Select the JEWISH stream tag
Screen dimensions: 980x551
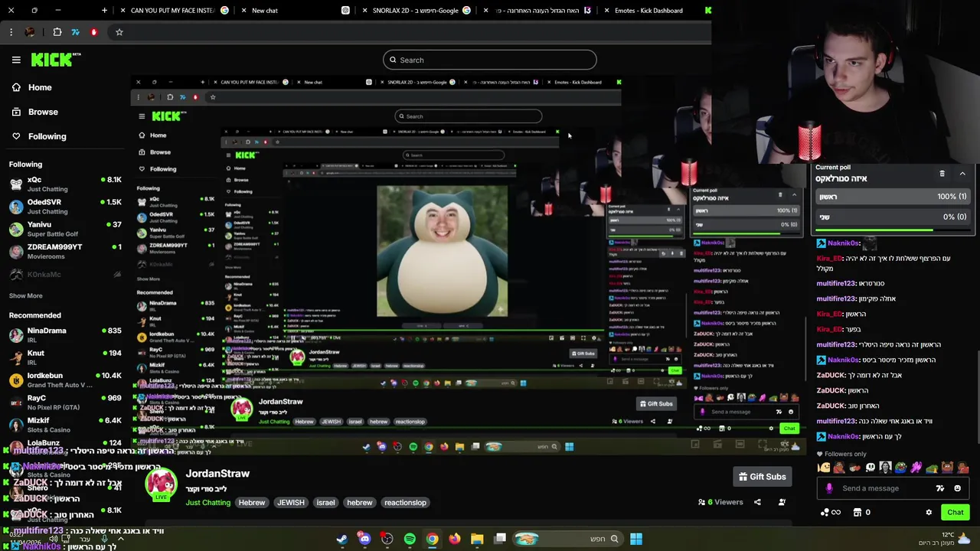(x=291, y=503)
